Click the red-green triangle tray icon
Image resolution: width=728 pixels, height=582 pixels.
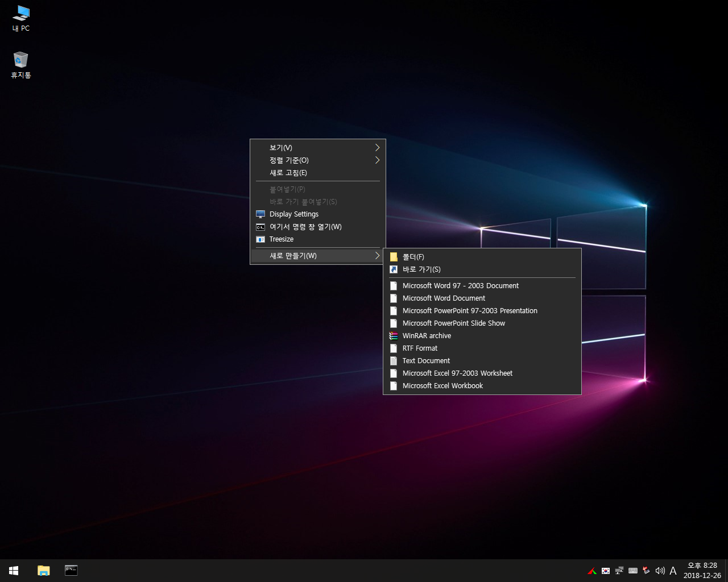[592, 571]
